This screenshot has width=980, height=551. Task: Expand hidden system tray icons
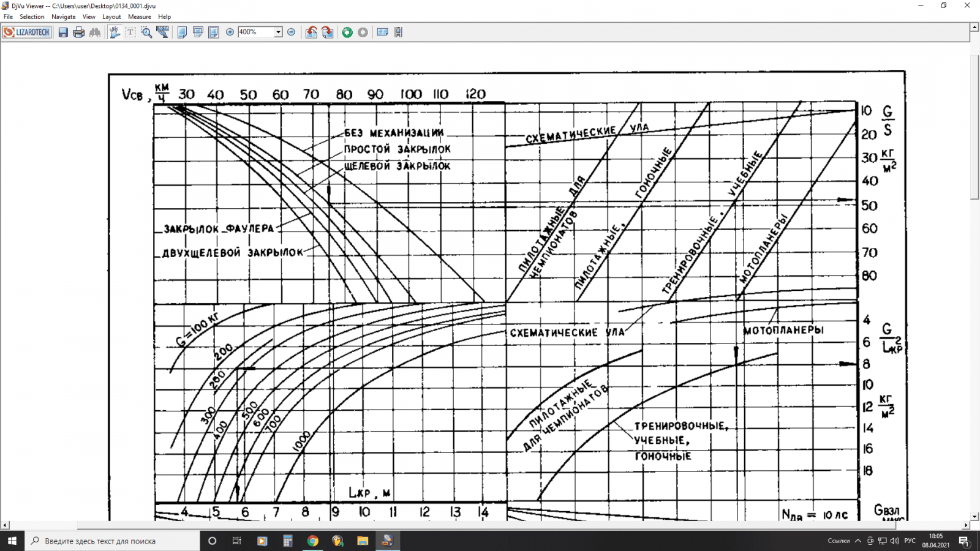tap(858, 541)
